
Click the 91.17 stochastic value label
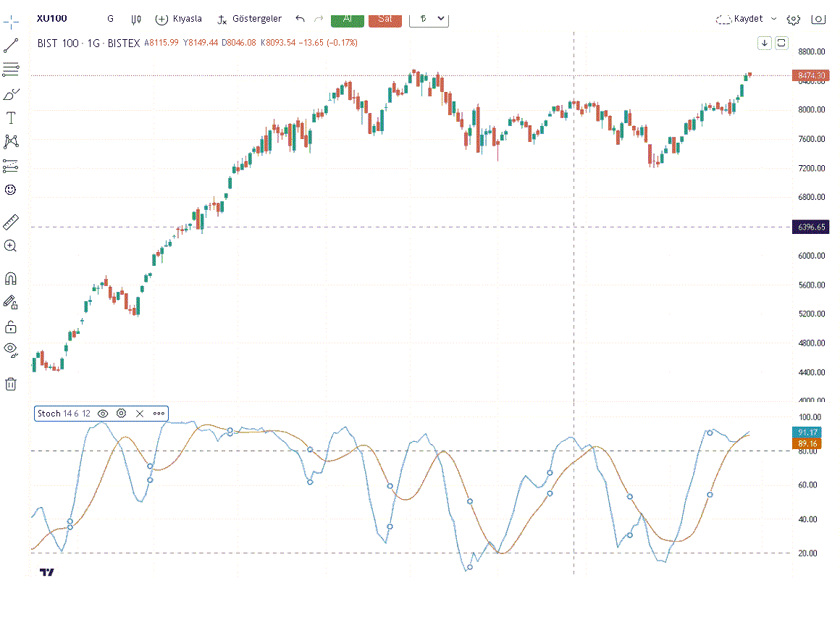[807, 432]
